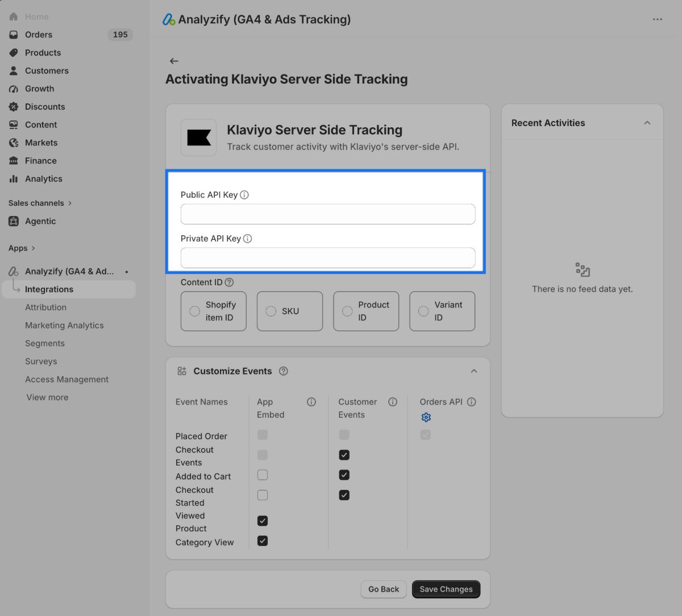
Task: Click the Orders count badge 195
Action: click(120, 35)
